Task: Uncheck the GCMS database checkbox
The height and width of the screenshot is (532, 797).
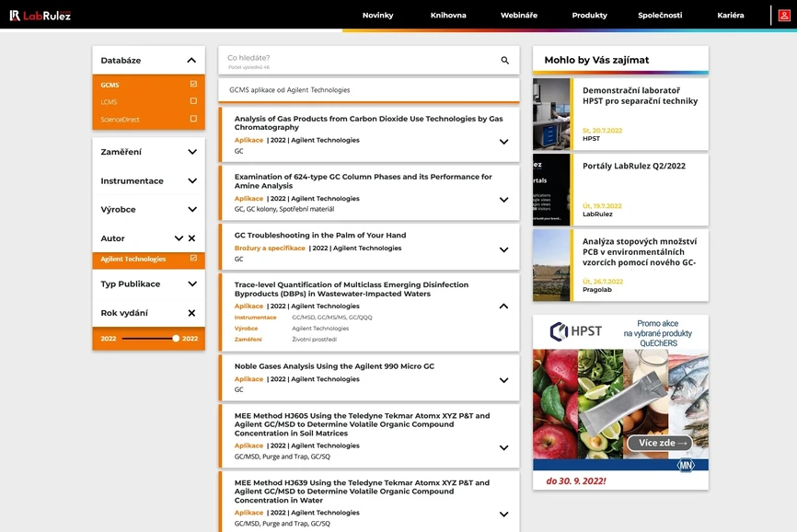Action: click(193, 85)
